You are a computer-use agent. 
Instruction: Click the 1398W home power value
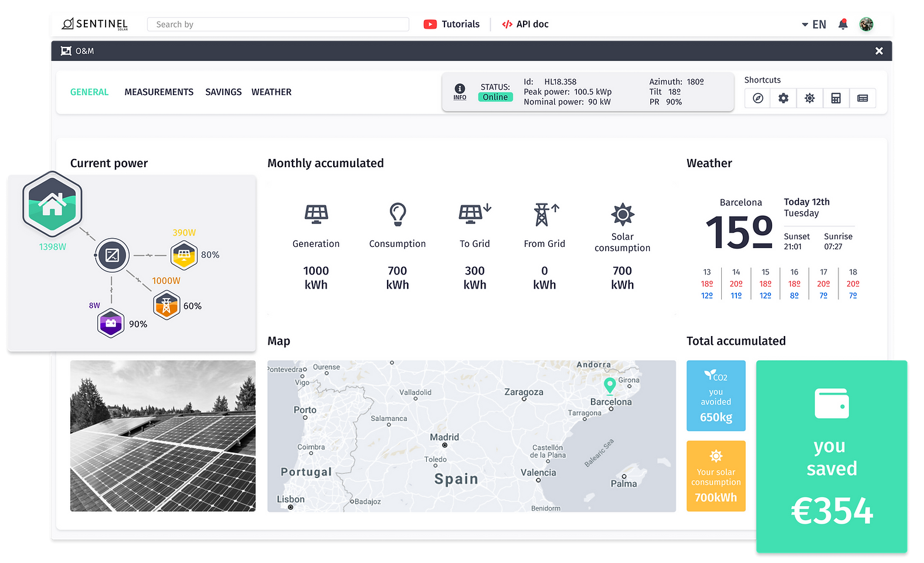click(x=53, y=247)
